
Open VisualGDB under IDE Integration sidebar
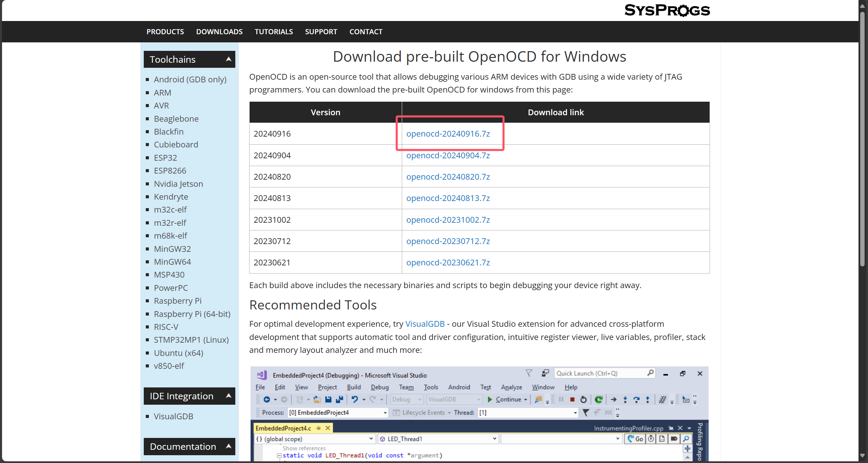pos(173,416)
